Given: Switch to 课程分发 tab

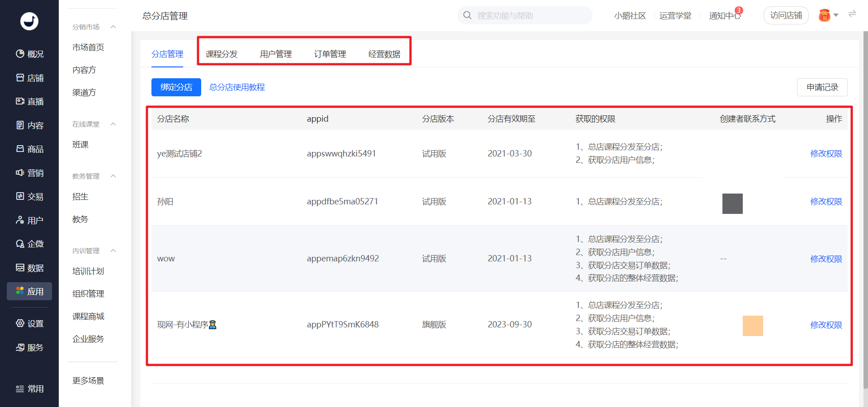Looking at the screenshot, I should (222, 54).
